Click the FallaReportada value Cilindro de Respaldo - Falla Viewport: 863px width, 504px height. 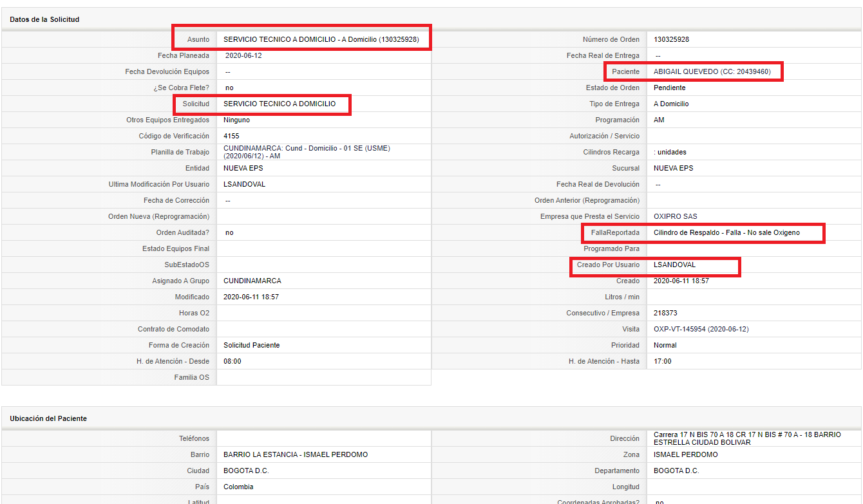[726, 232]
